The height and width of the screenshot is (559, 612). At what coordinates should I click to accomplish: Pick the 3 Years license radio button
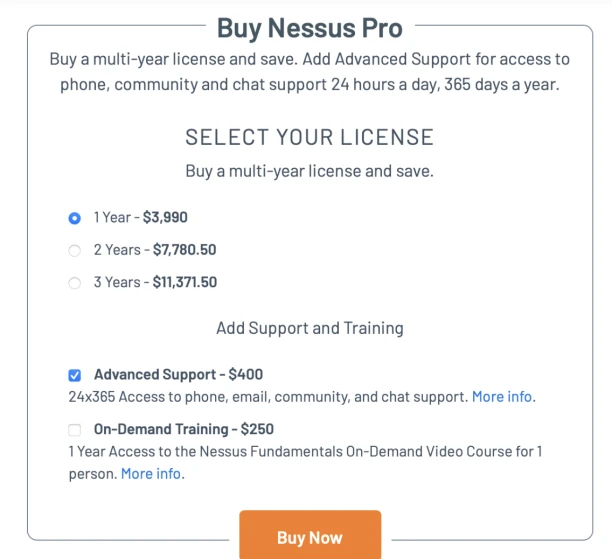74,283
